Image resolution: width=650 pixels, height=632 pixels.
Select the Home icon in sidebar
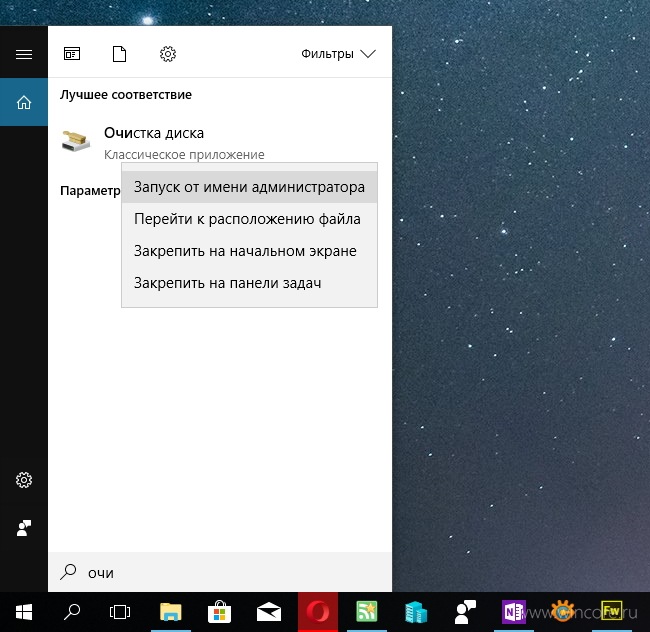tap(24, 102)
